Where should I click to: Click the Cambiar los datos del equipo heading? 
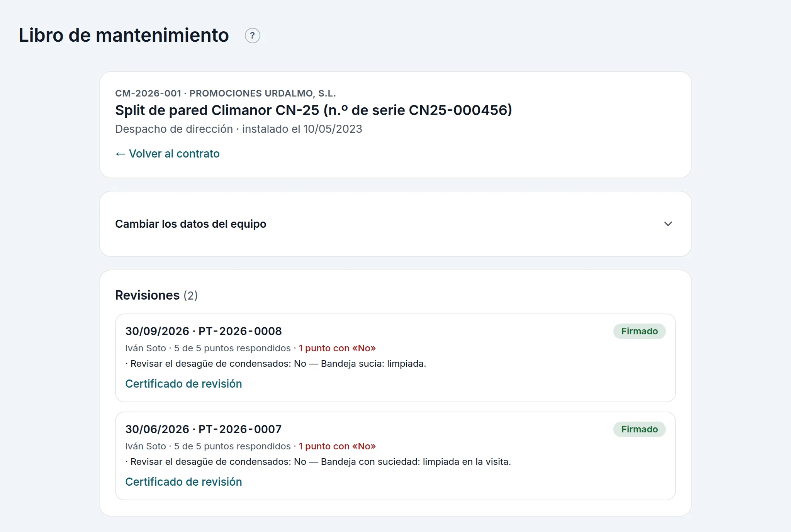tap(190, 224)
